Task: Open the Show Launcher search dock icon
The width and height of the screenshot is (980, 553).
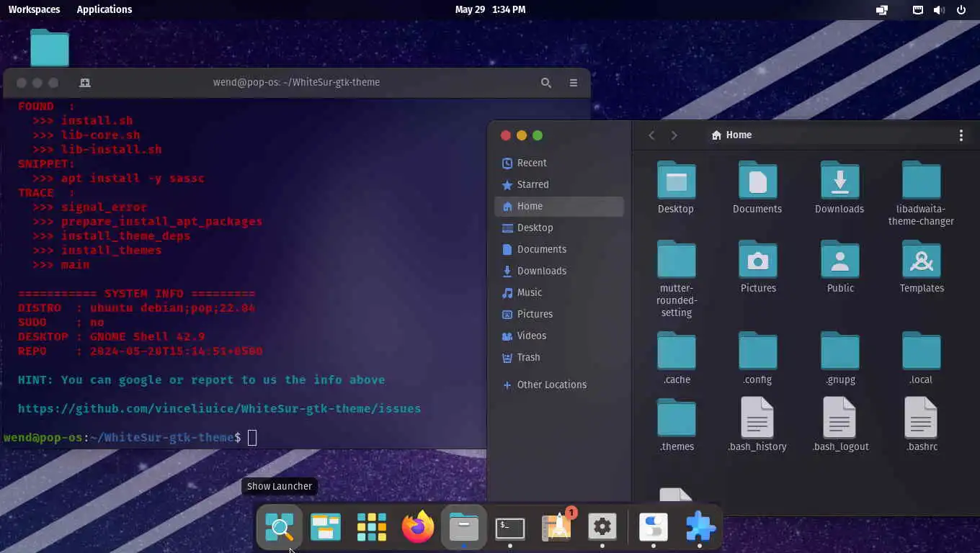Action: 280,527
